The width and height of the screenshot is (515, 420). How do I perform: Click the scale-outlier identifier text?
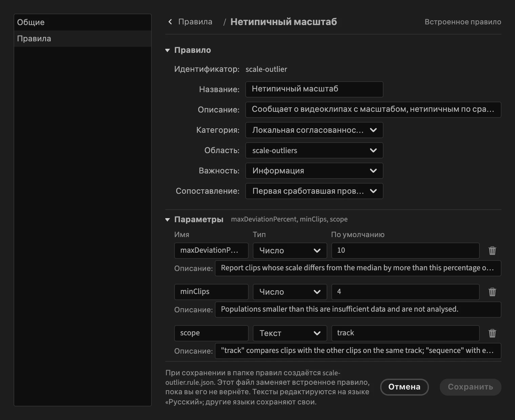(266, 69)
